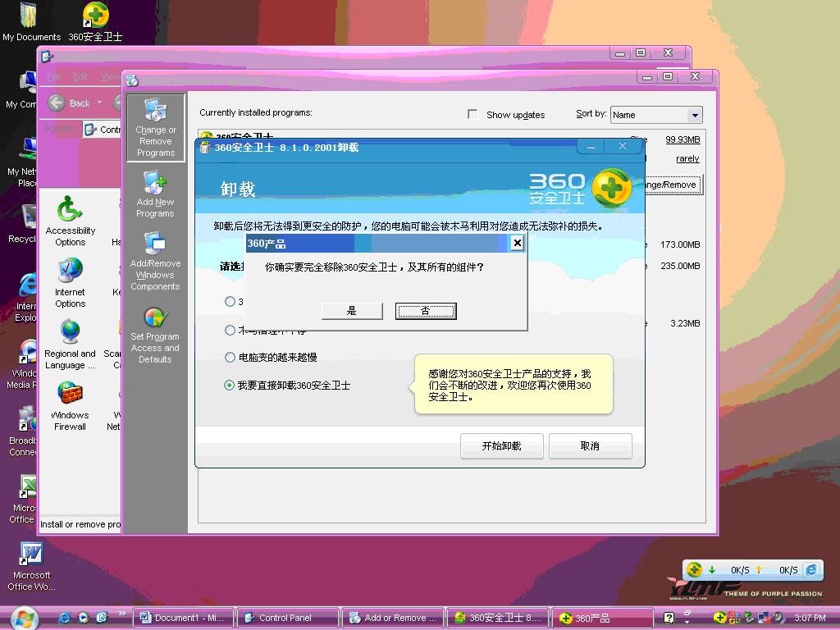Click the 360 icon on floating speed widget
840x630 pixels.
click(x=694, y=569)
